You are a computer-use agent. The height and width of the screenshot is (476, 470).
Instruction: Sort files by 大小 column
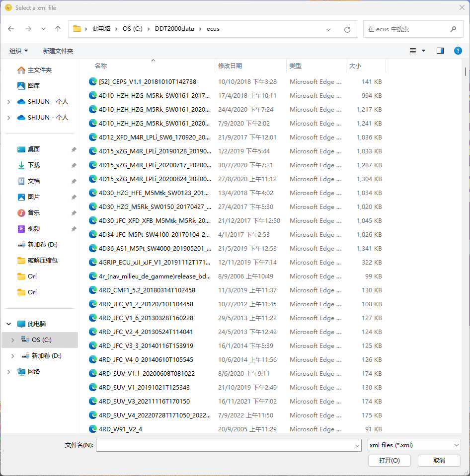(355, 66)
